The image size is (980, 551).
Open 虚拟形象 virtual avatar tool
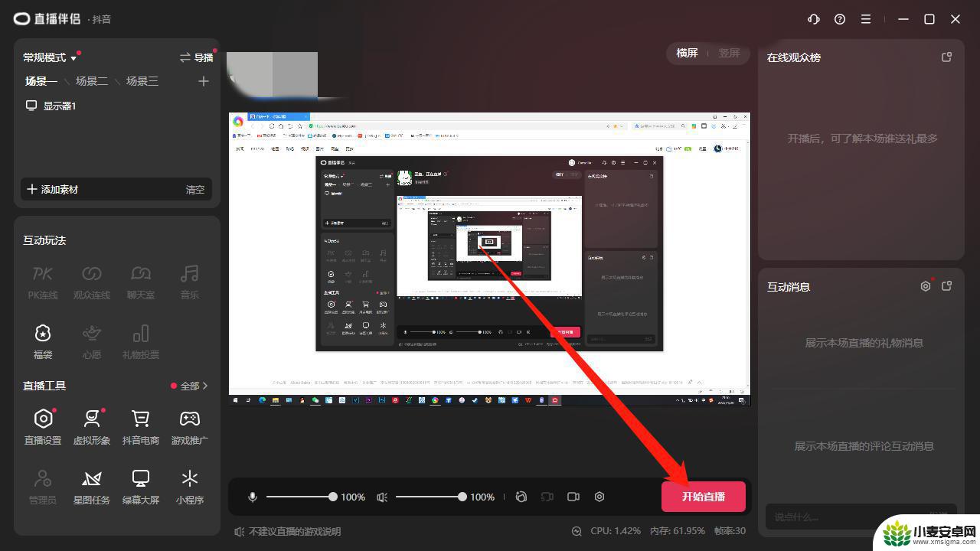[92, 427]
